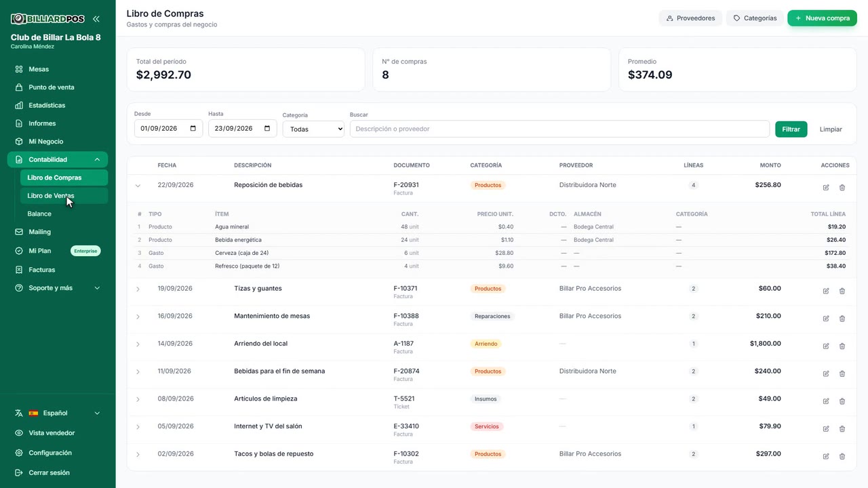Edit the Tizas y guantes purchase
Screen dimensions: 868x488
(826, 291)
